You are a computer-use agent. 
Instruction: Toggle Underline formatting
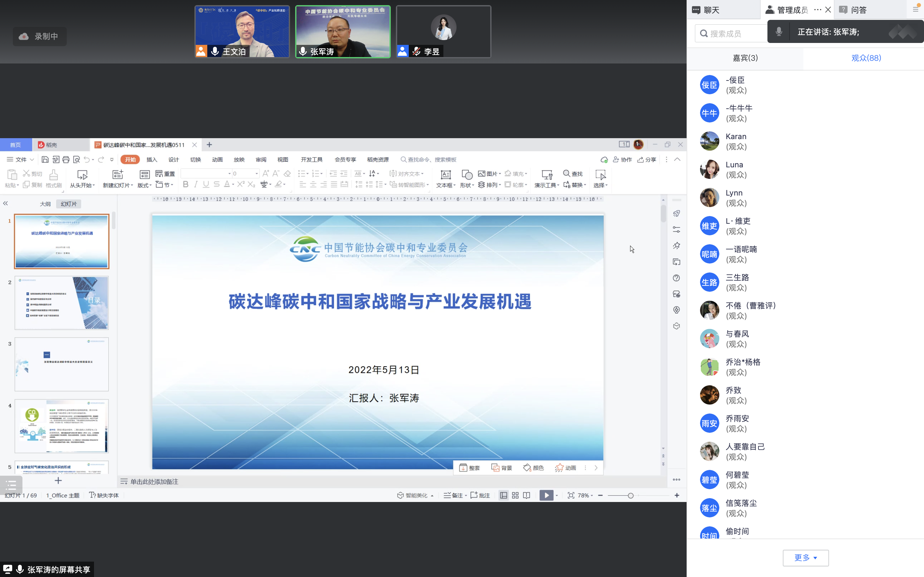(x=206, y=185)
